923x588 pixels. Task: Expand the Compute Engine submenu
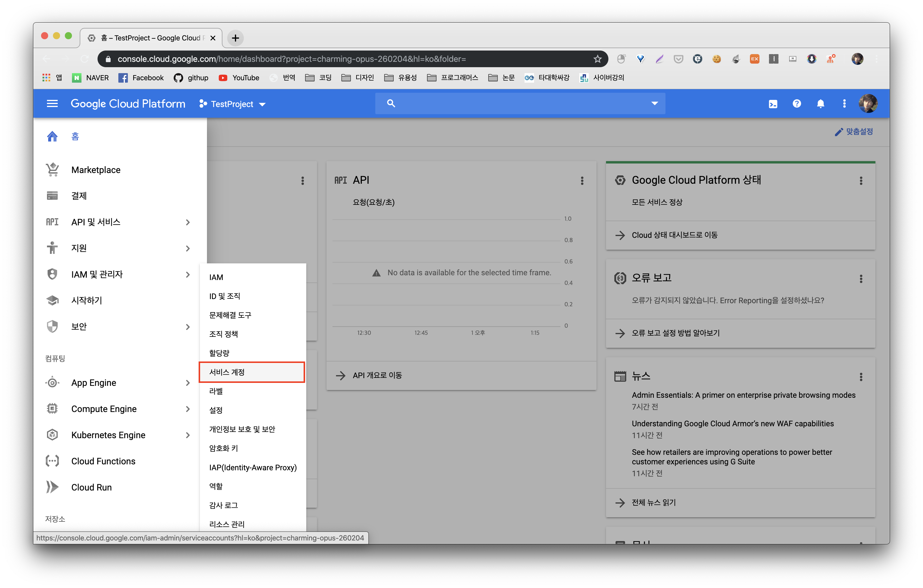point(188,409)
